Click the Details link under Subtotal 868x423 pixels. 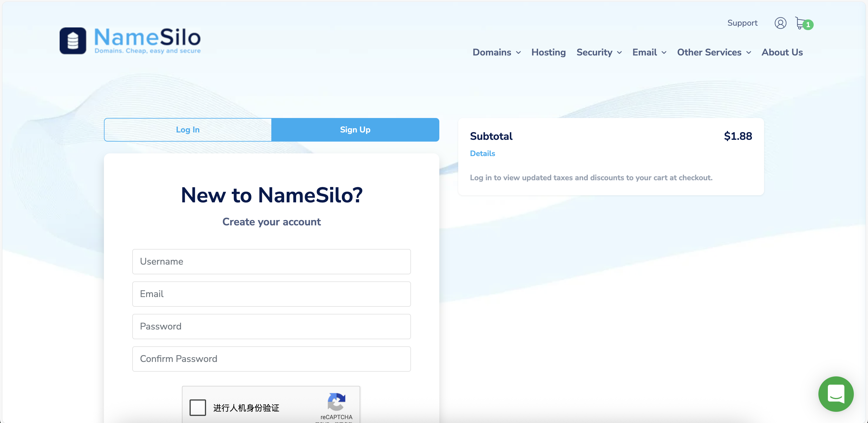pyautogui.click(x=482, y=153)
